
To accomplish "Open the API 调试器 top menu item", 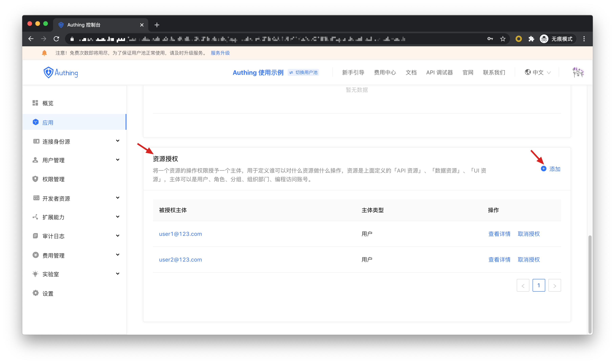I will (x=439, y=72).
